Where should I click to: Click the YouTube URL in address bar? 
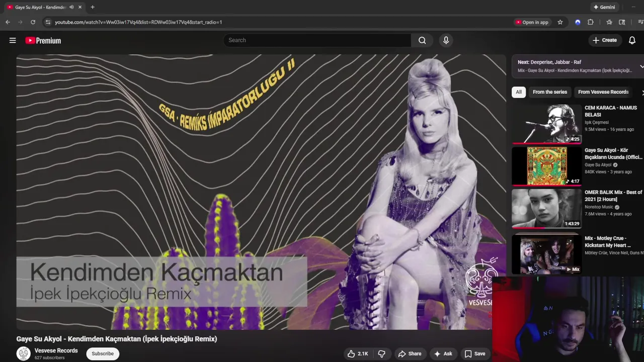click(x=138, y=22)
